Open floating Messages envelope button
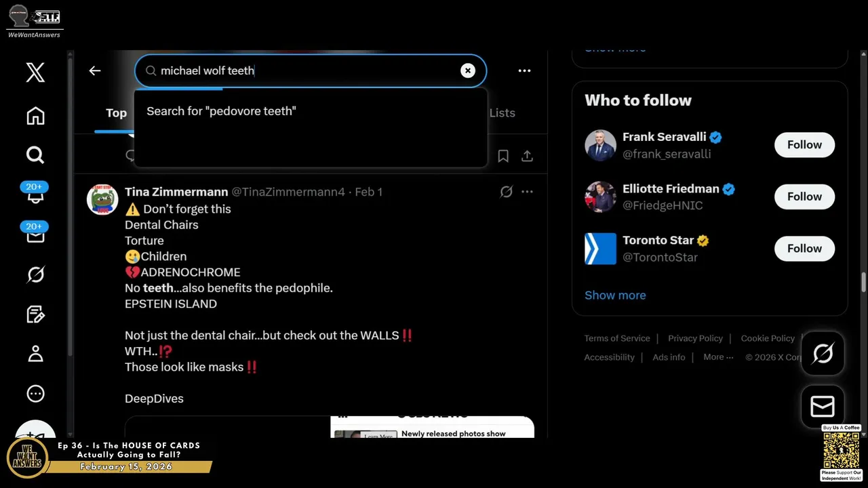 pos(823,407)
